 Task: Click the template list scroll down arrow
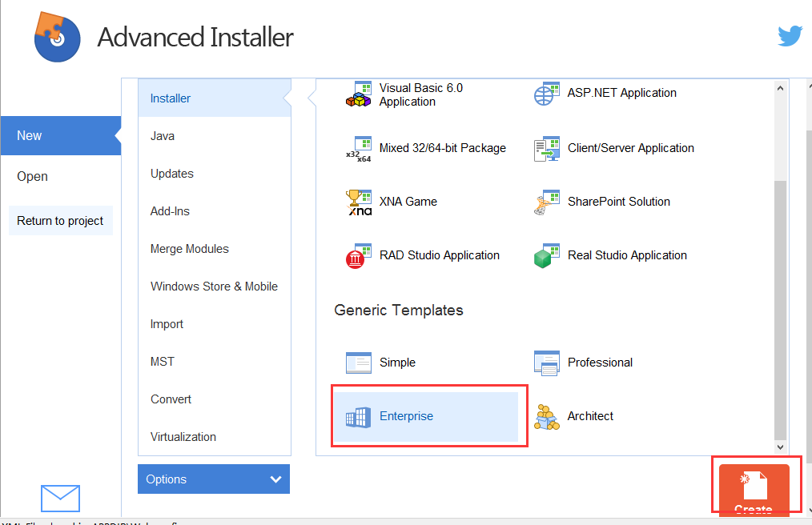coord(781,447)
